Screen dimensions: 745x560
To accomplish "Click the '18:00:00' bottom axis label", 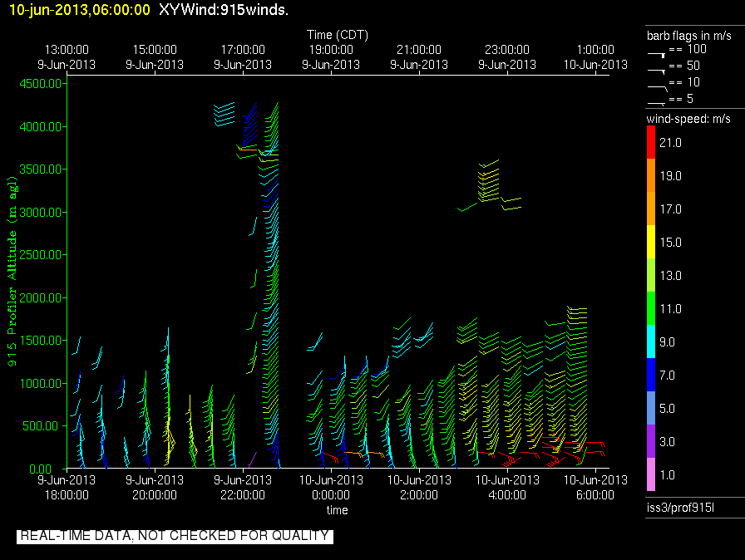I will click(67, 495).
